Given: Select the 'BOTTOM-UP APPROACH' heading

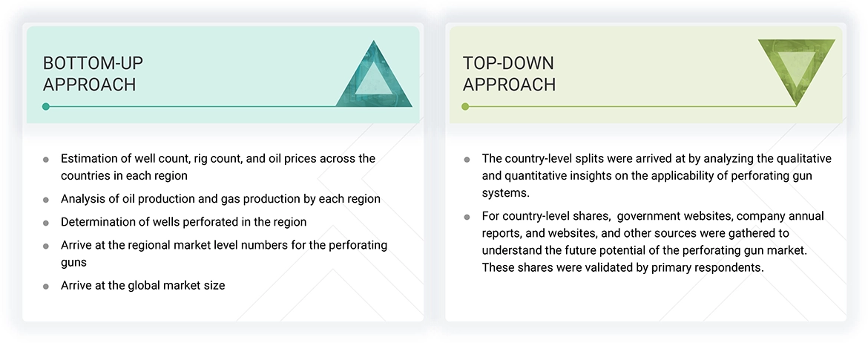Looking at the screenshot, I should [89, 73].
